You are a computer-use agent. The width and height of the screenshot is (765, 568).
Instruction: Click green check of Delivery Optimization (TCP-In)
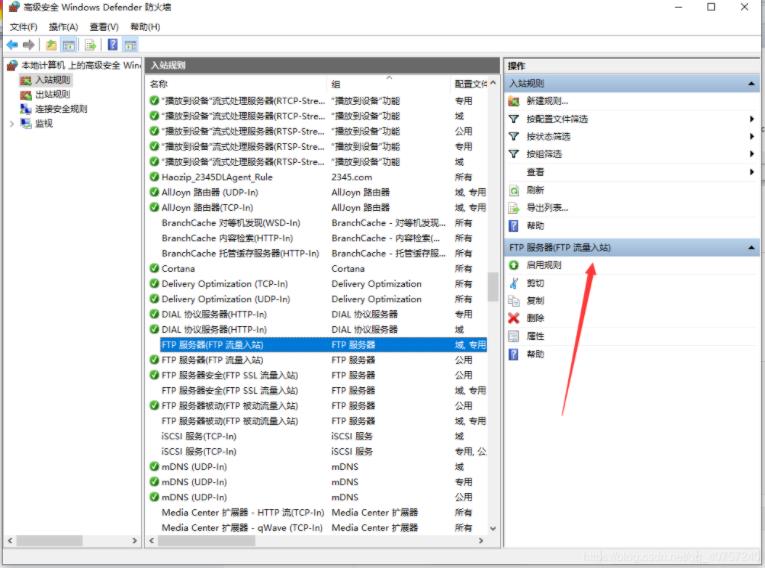click(154, 284)
